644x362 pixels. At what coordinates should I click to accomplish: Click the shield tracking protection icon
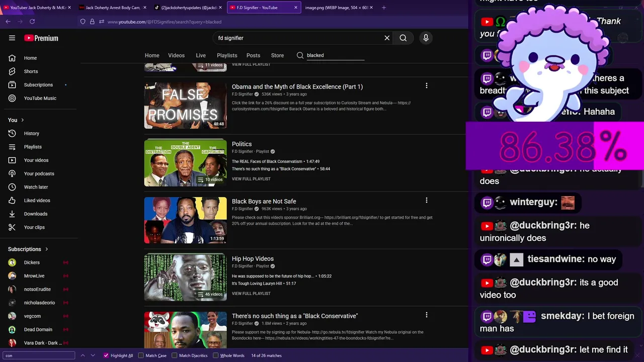coord(83,22)
